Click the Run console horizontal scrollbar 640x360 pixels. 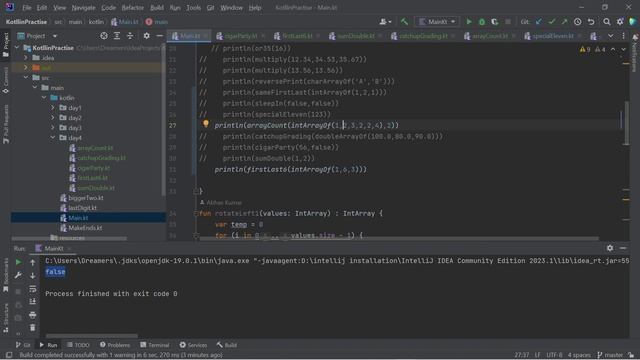pos(91,336)
